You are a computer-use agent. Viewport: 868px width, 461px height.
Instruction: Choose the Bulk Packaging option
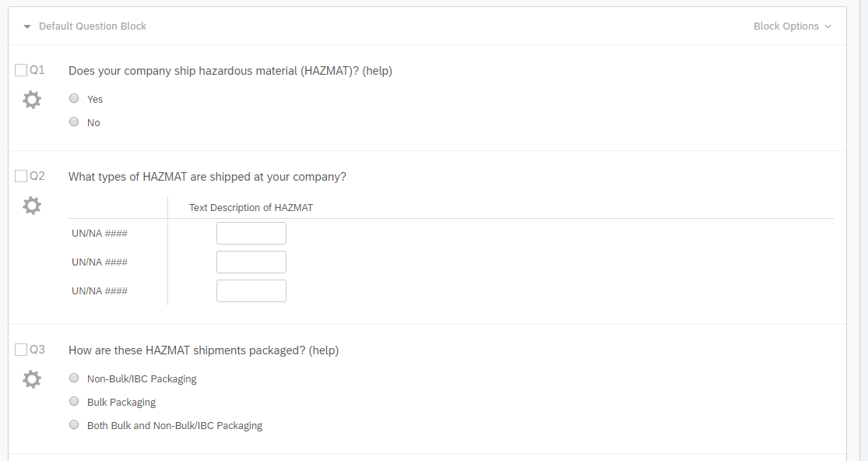click(x=74, y=402)
